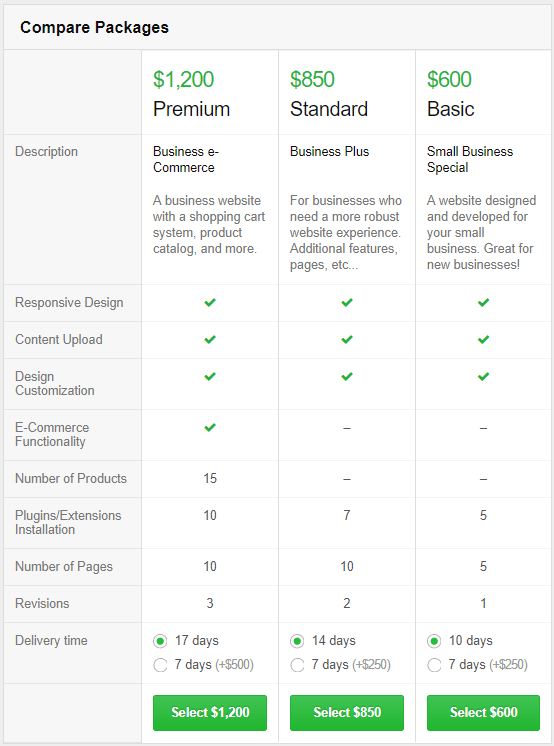The image size is (554, 746).
Task: Click Basic's Content Upload checkmark
Action: coord(484,340)
